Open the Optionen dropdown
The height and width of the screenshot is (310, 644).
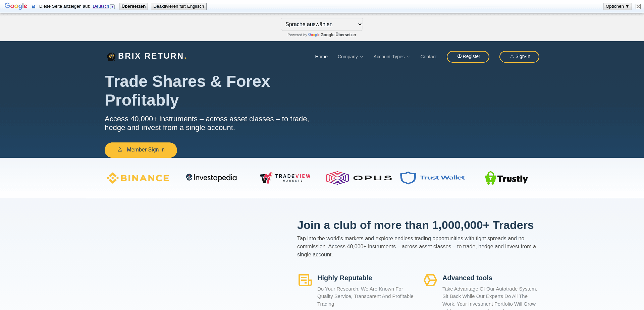tap(617, 6)
